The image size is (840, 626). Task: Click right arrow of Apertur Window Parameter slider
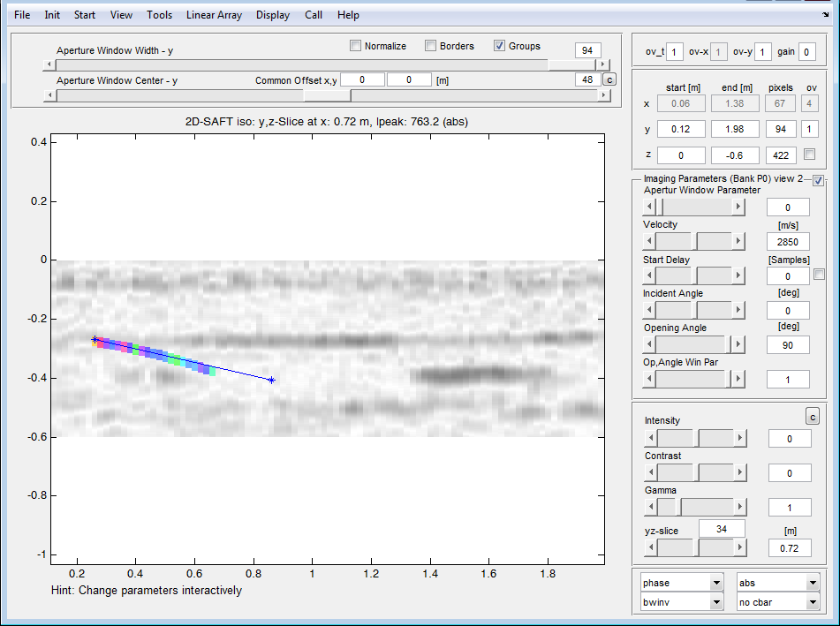point(738,207)
